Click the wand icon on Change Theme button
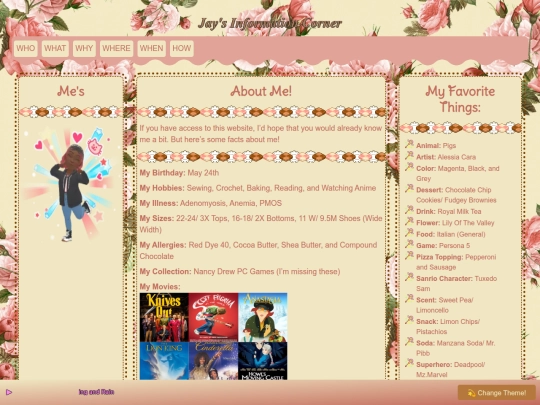This screenshot has height=405, width=540. (471, 393)
